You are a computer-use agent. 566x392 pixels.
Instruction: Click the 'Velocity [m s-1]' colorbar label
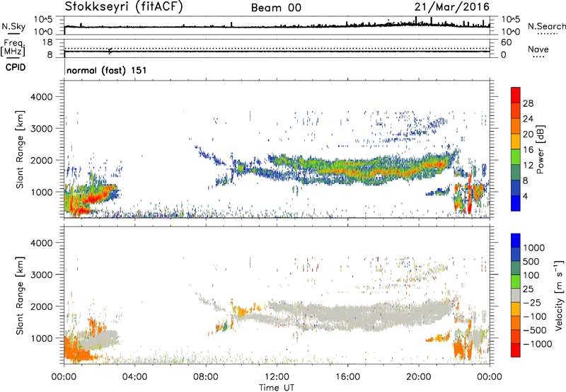[x=559, y=295]
